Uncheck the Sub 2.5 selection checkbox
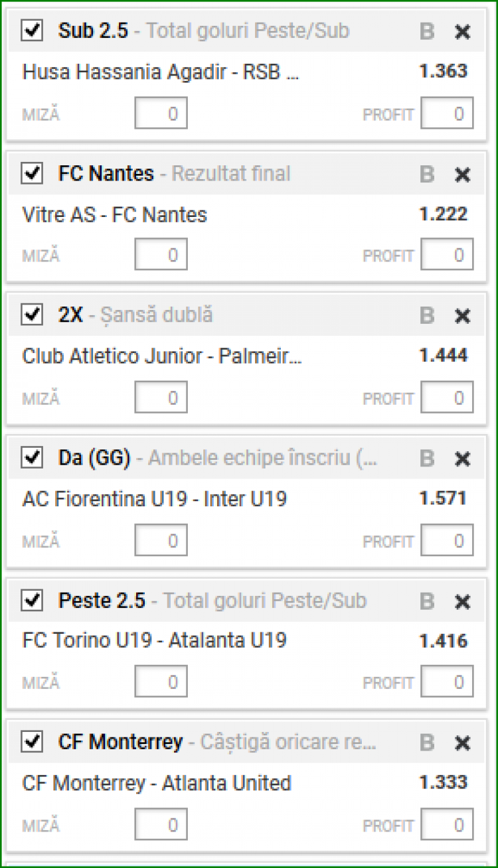 [x=32, y=31]
